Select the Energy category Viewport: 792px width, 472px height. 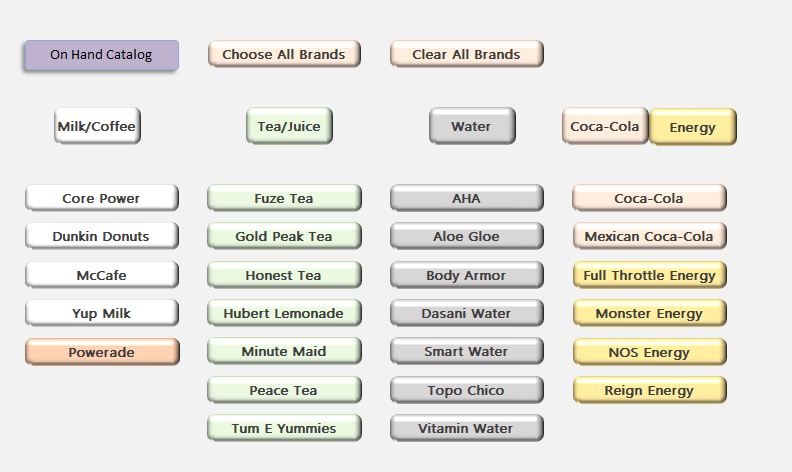point(693,128)
